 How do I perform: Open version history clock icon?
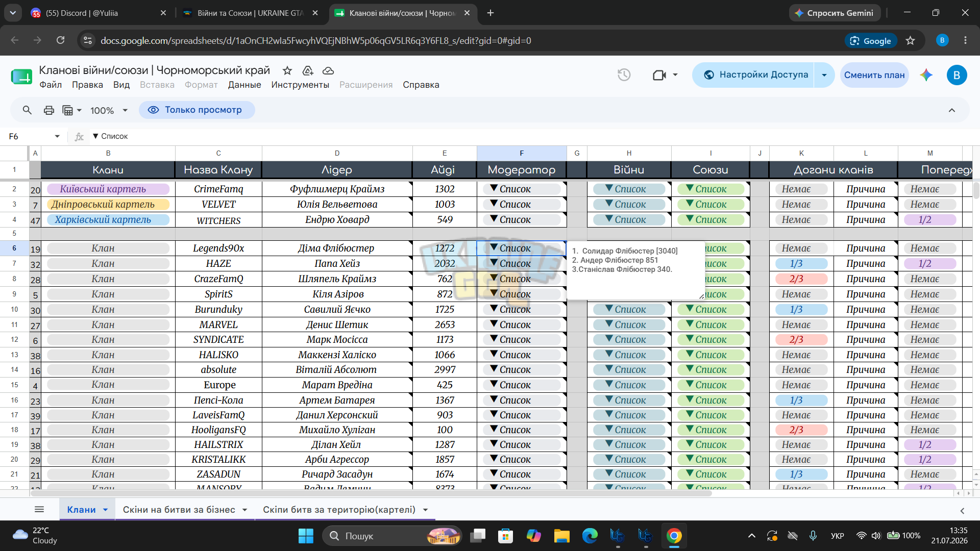(624, 75)
